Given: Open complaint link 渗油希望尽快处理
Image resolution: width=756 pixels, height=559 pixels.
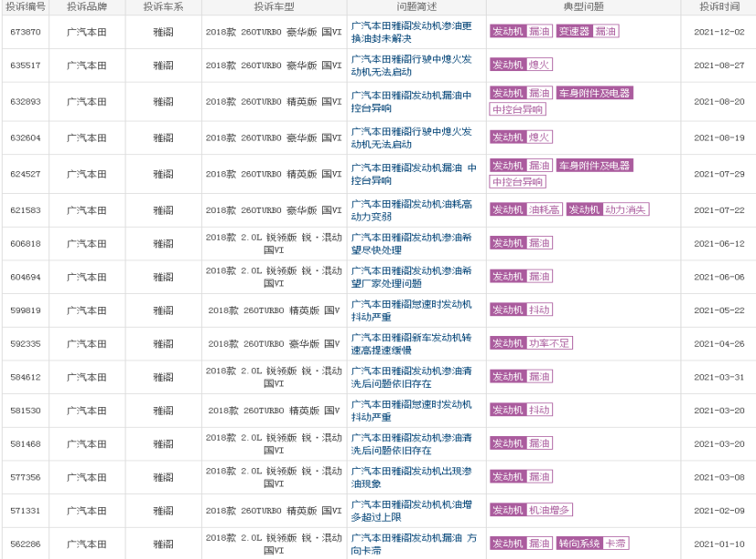Looking at the screenshot, I should [411, 244].
